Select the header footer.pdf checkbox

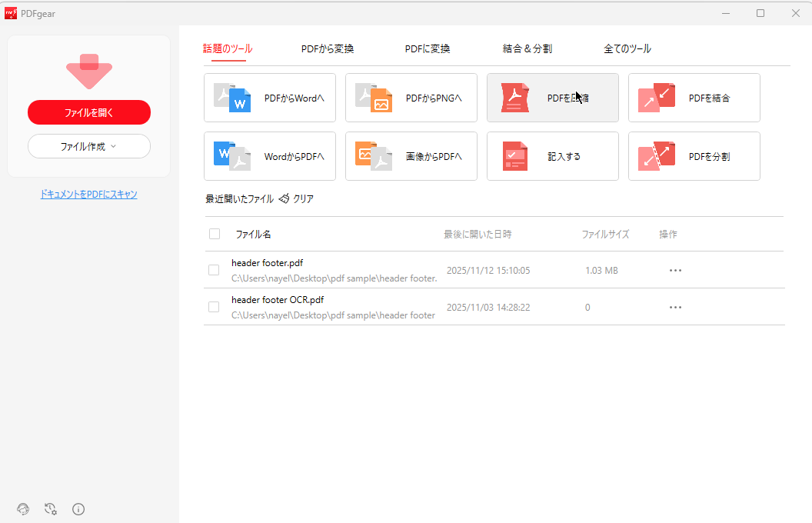click(x=213, y=270)
